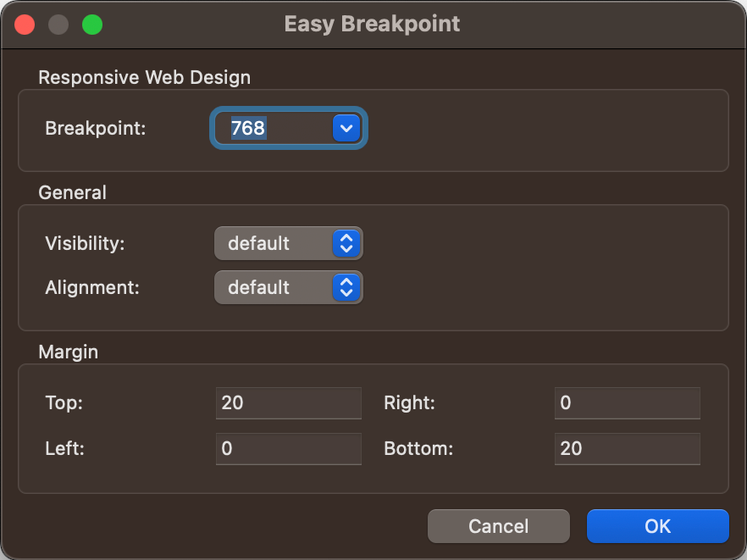Click into the Right margin field
Viewport: 747px width, 560px height.
pos(628,403)
